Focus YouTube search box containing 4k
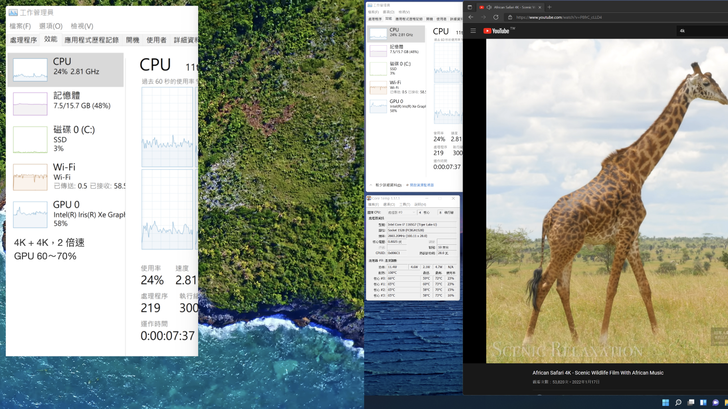The height and width of the screenshot is (409, 728). coord(702,31)
